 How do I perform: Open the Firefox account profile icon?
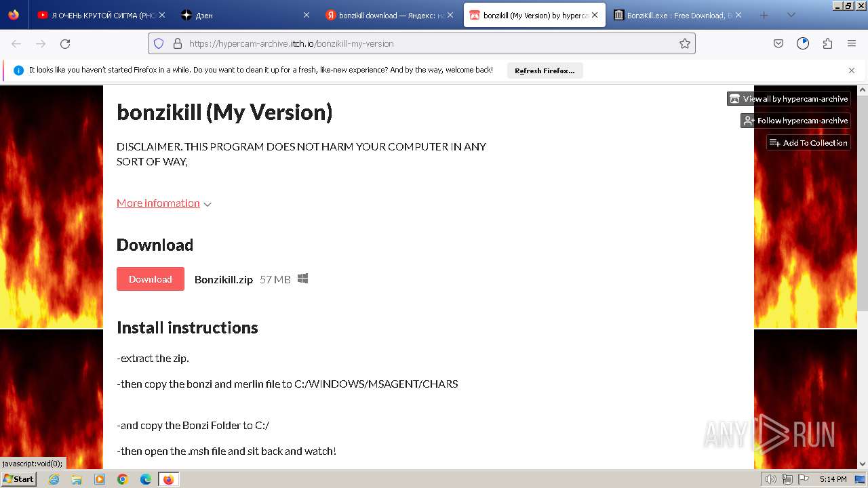pyautogui.click(x=803, y=43)
